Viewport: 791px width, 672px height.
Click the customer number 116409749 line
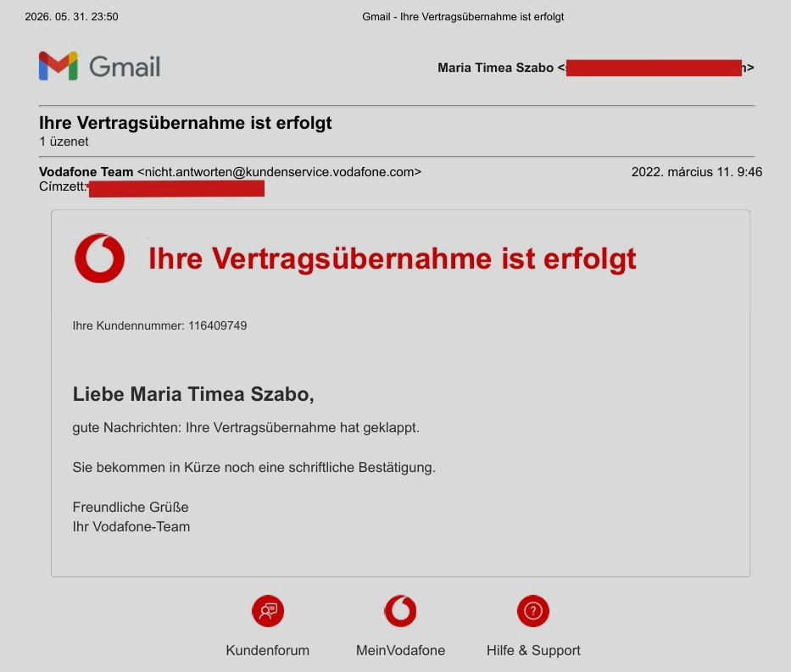[x=159, y=325]
